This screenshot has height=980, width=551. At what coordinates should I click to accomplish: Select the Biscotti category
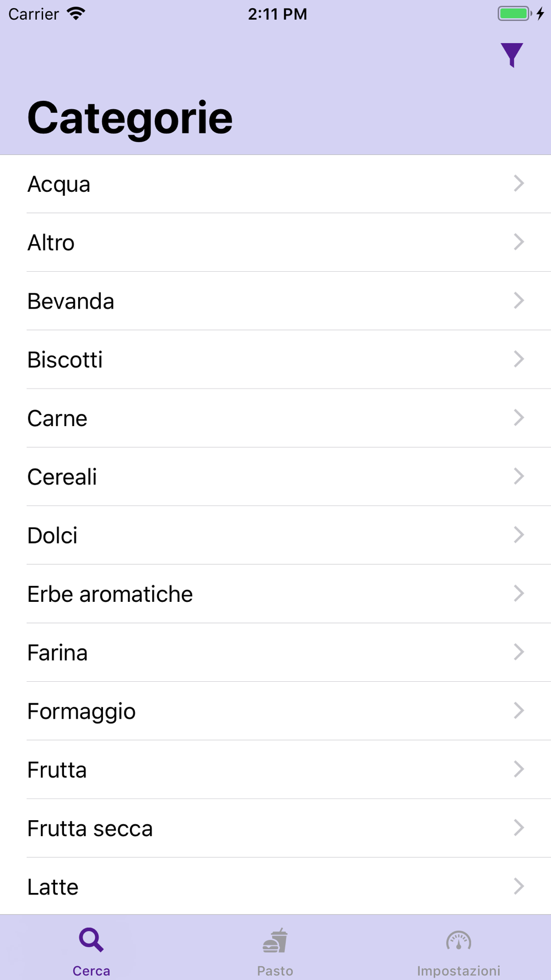tap(275, 359)
